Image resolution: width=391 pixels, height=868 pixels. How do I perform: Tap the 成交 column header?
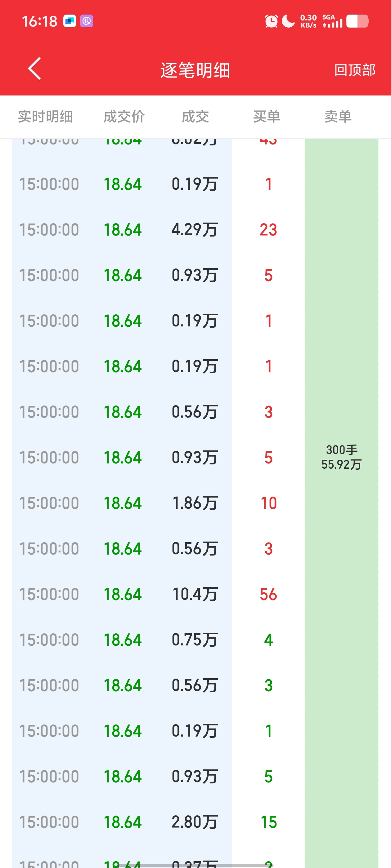pos(195,117)
